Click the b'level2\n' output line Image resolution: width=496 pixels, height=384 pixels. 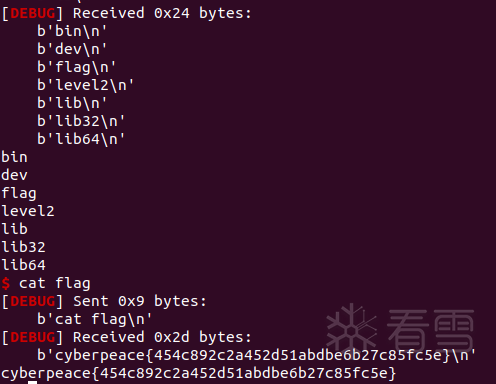pyautogui.click(x=85, y=85)
